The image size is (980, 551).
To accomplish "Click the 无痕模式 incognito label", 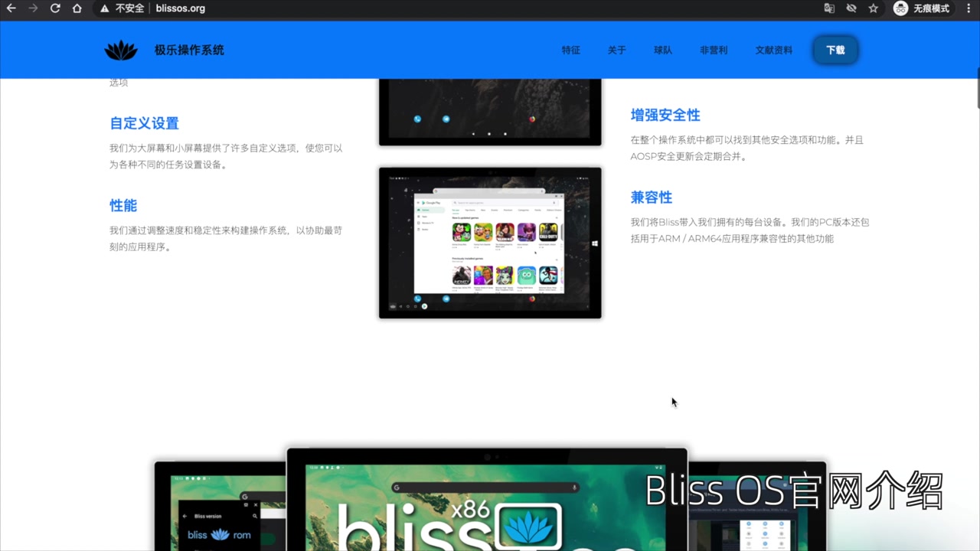I will pos(931,8).
